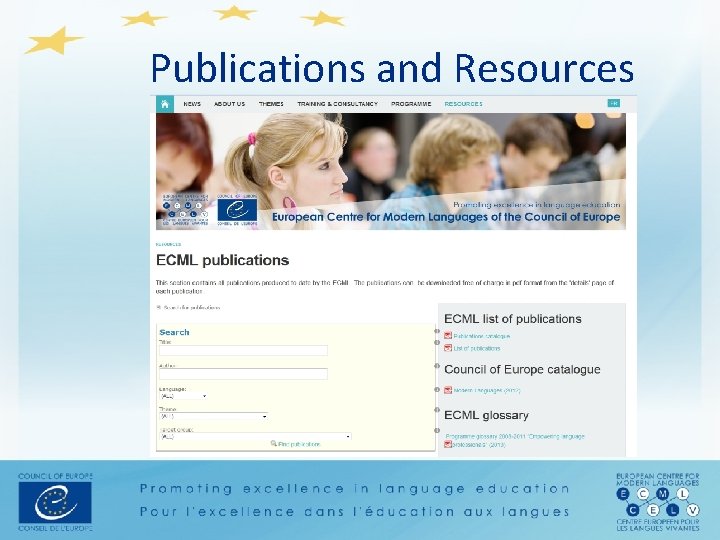Switch site language with the FR button
Viewport: 720px width, 540px height.
[613, 103]
